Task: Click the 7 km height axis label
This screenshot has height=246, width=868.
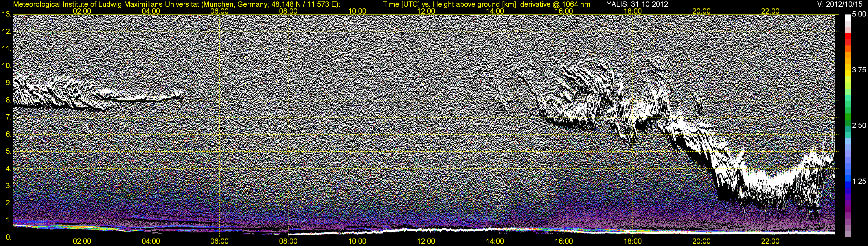Action: click(x=8, y=117)
